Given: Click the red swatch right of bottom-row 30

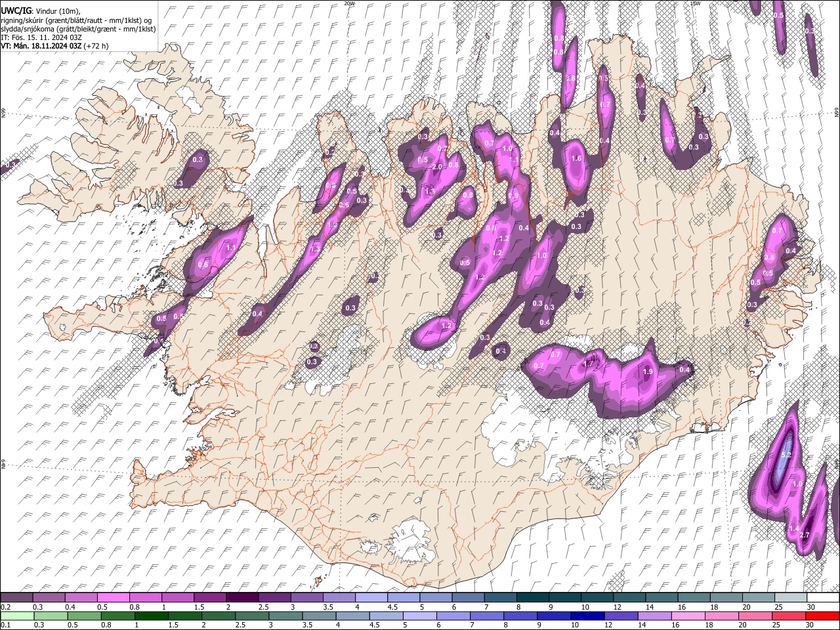Looking at the screenshot, I should (823, 616).
